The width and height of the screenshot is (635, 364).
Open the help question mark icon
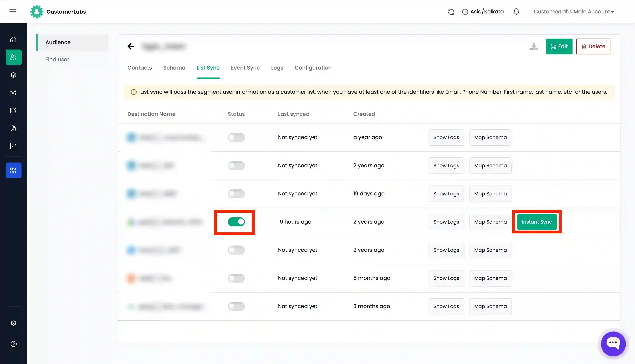(13, 344)
